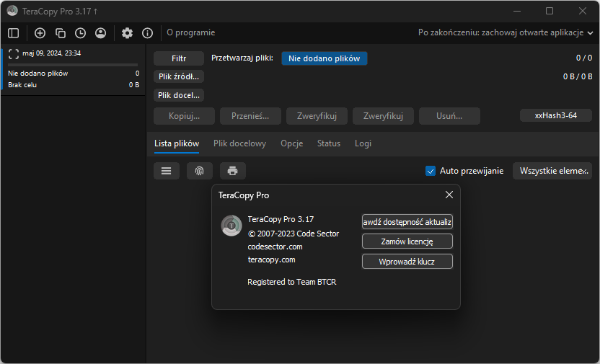Click the Plik źródł... button
600x364 pixels.
click(179, 76)
